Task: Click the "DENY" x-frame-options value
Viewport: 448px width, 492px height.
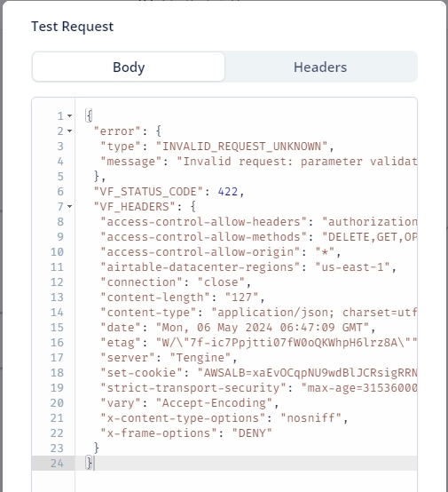Action: (x=252, y=433)
